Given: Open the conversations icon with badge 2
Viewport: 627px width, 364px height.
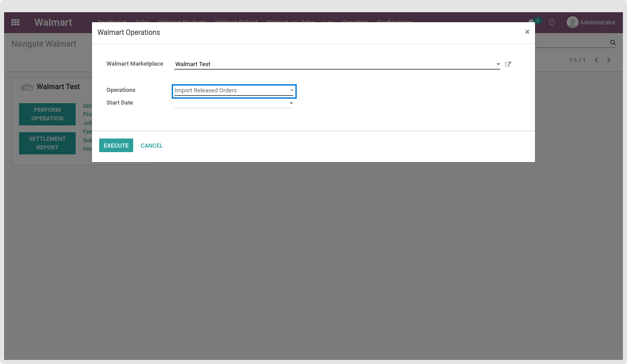Looking at the screenshot, I should (535, 21).
